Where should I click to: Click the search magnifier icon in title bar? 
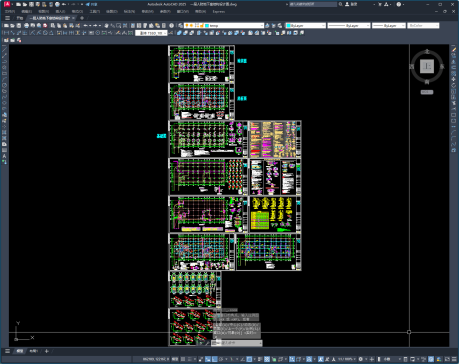click(x=340, y=4)
